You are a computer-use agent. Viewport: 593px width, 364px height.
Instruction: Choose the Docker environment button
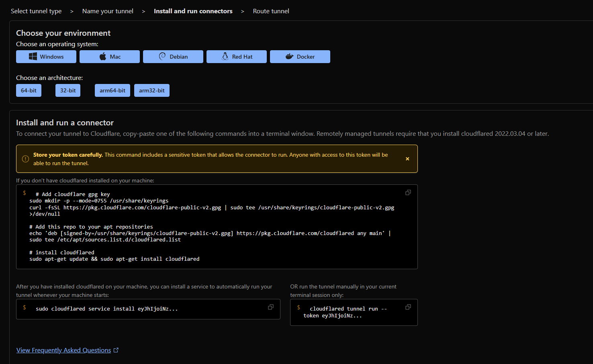tap(300, 57)
